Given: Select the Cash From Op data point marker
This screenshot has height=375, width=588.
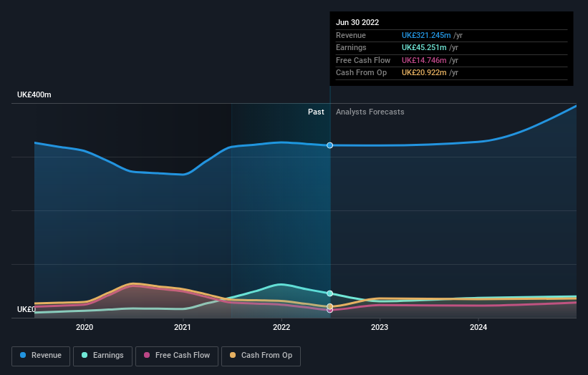Looking at the screenshot, I should (x=329, y=306).
